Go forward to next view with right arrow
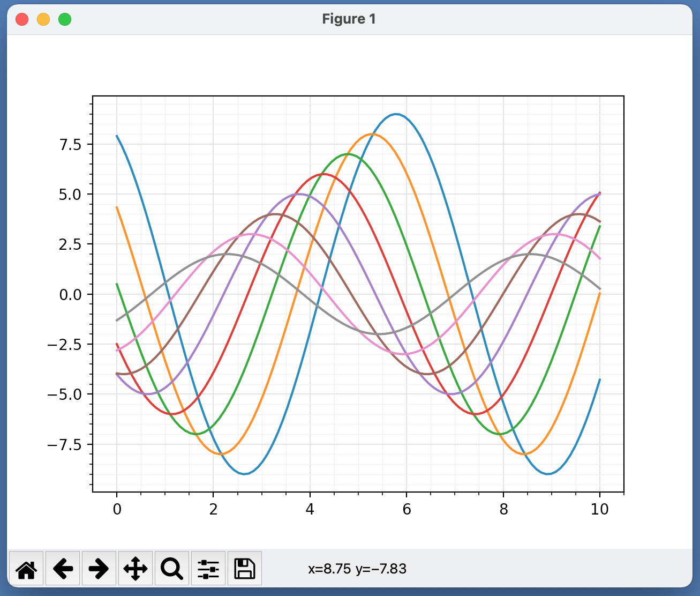This screenshot has width=700, height=596. point(99,568)
